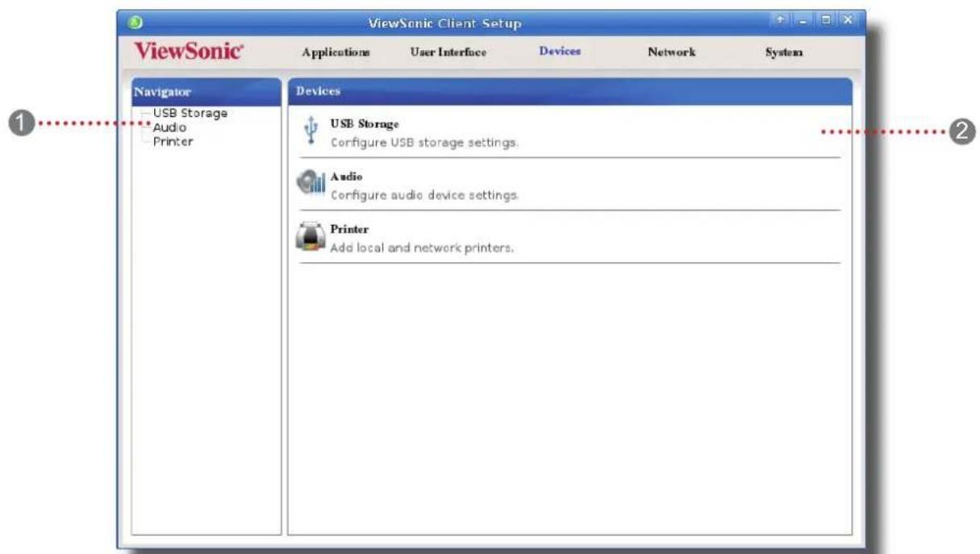
Task: Open the USB Storage heading link
Action: 365,123
